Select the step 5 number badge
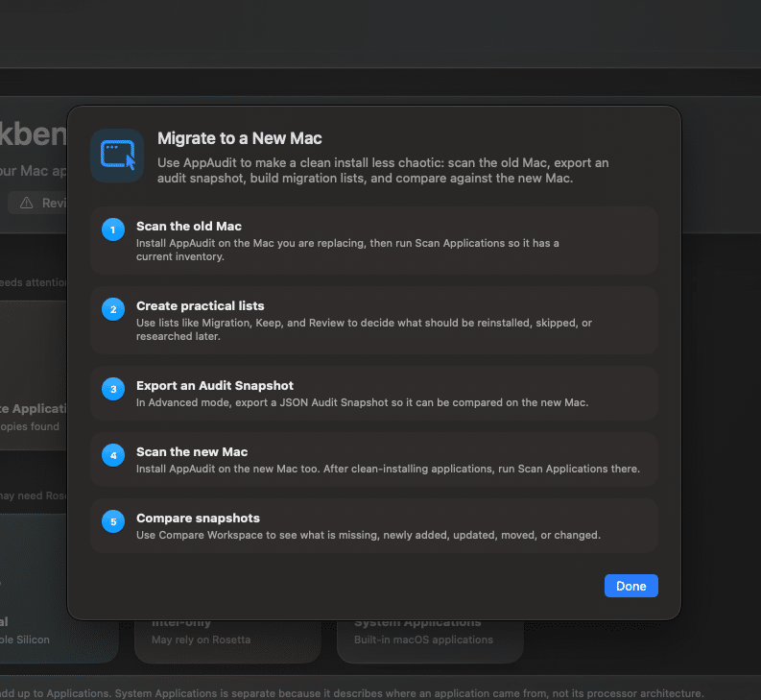This screenshot has width=761, height=700. pyautogui.click(x=113, y=521)
